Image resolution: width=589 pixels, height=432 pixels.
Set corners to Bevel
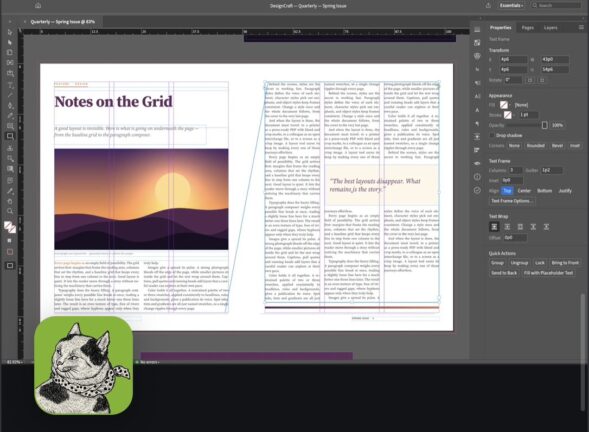click(x=557, y=145)
